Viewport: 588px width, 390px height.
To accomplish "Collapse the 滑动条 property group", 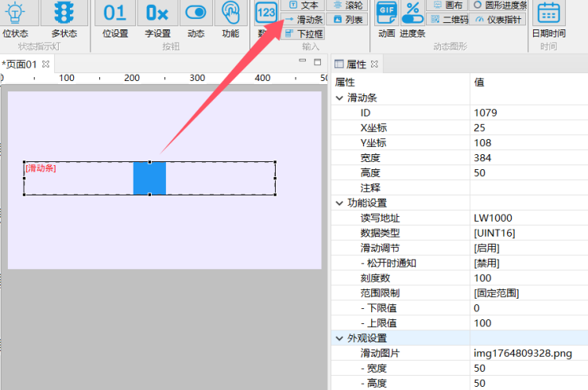I will [x=339, y=98].
